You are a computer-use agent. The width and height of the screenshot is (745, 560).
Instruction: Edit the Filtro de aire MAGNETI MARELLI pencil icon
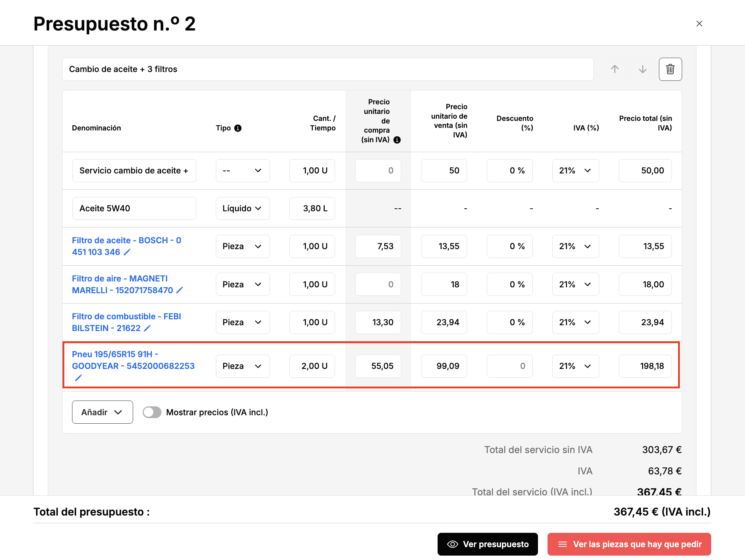click(x=179, y=290)
